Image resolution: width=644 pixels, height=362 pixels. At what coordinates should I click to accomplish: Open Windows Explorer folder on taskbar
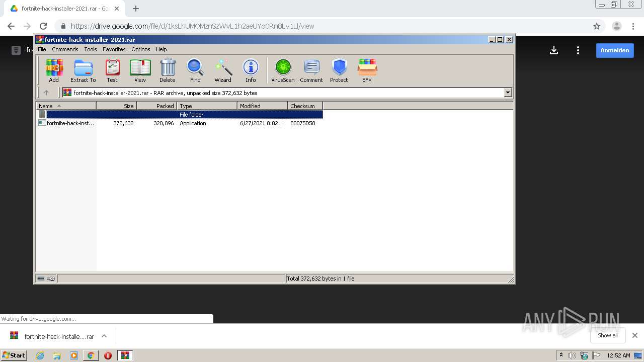(57, 355)
